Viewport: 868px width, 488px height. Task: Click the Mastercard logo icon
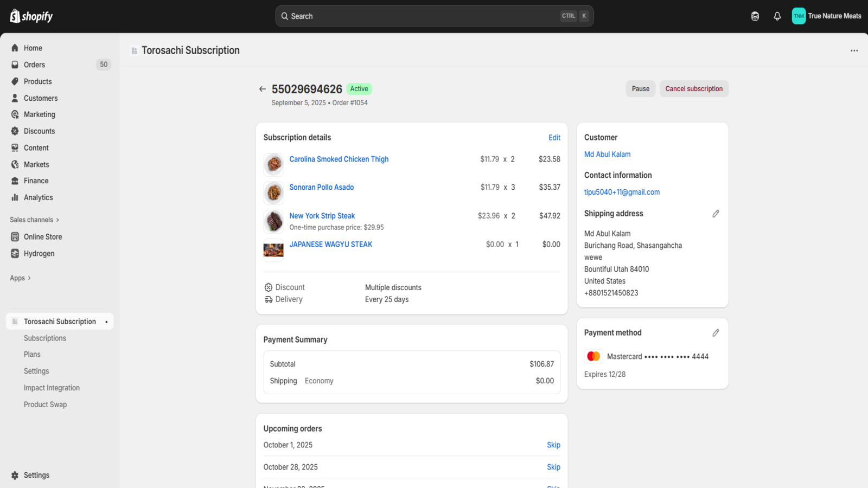pyautogui.click(x=593, y=356)
